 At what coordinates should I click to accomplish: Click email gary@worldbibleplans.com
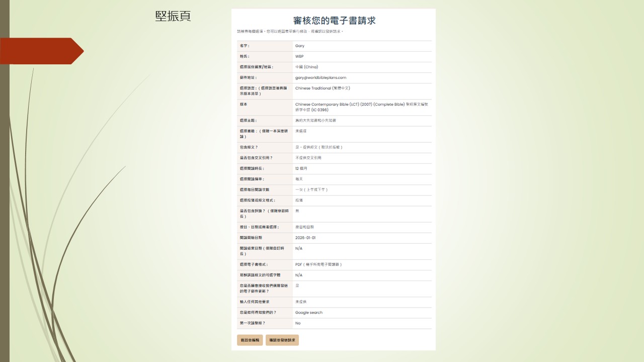point(320,78)
